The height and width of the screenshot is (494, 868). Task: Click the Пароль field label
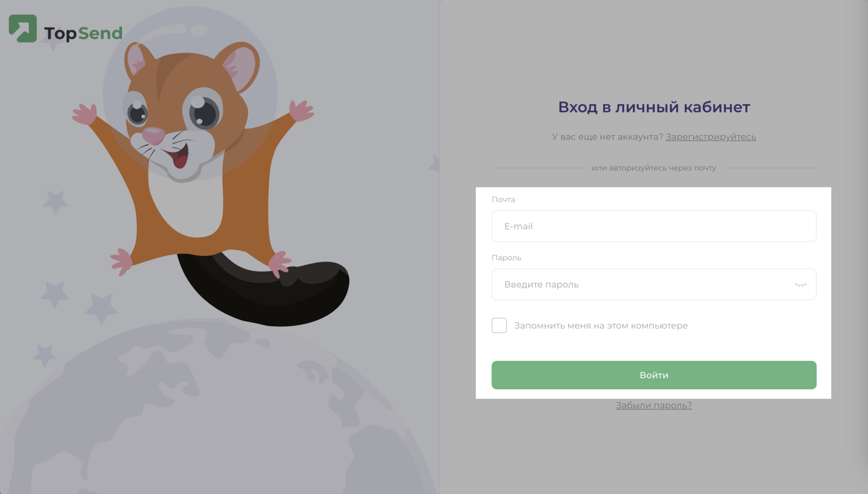click(x=506, y=258)
